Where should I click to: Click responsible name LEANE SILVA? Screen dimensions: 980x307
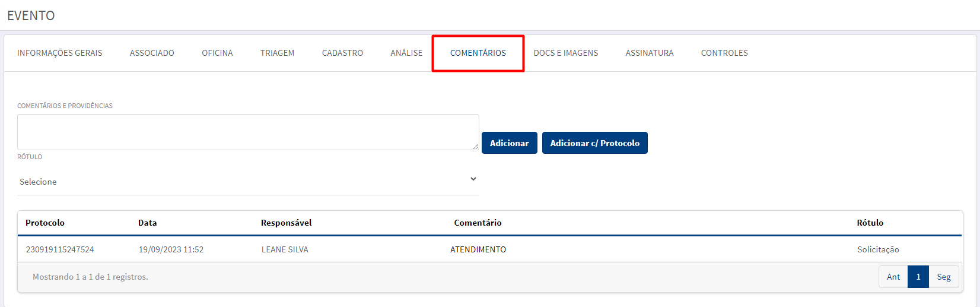[285, 249]
